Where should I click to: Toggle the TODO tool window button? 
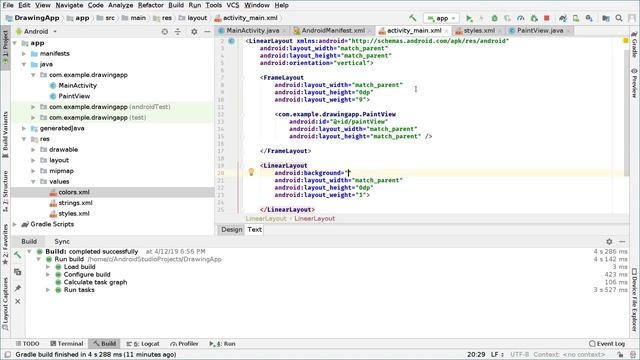(27, 344)
